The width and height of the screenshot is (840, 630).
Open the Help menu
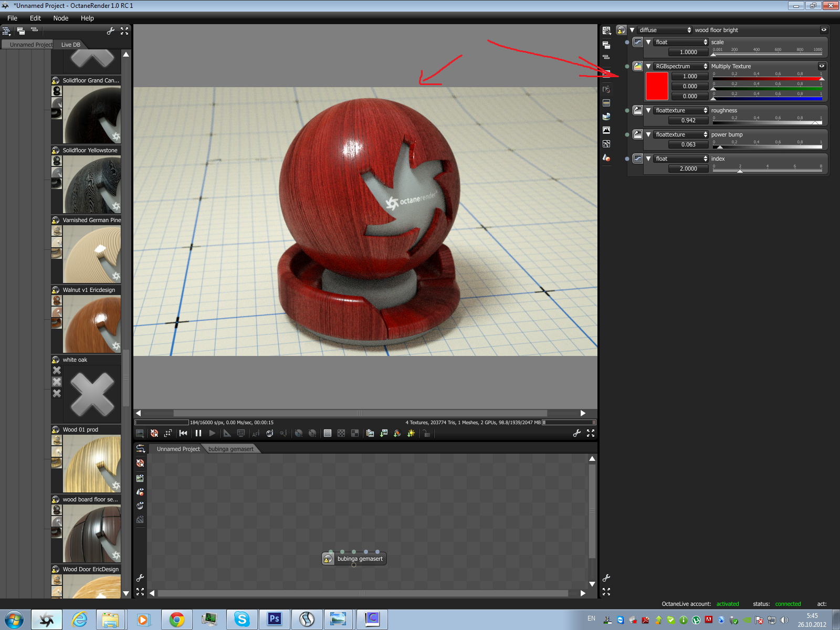point(87,18)
